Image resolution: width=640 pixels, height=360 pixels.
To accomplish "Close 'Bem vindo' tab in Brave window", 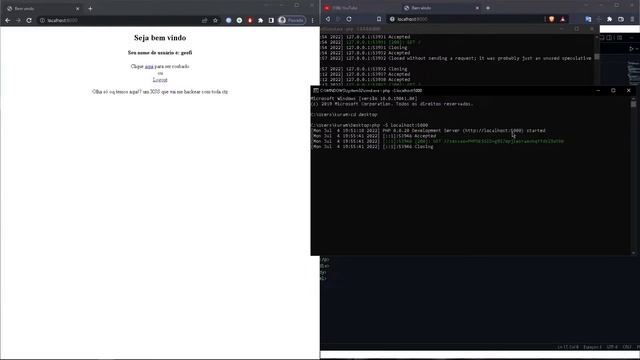I will pyautogui.click(x=477, y=8).
